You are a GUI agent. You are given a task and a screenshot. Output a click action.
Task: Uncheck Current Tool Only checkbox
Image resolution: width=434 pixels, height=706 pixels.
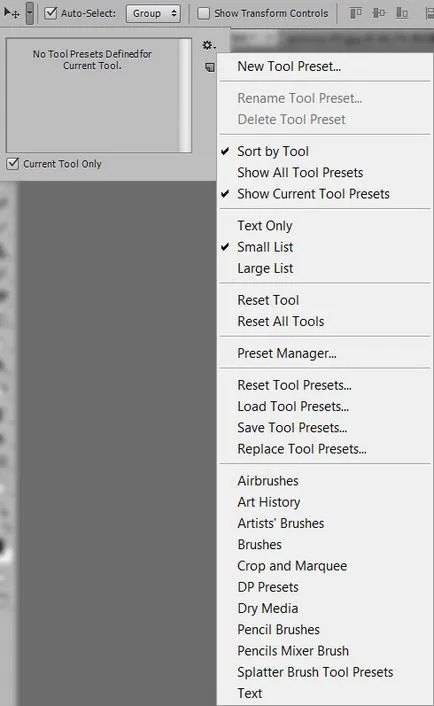13,163
